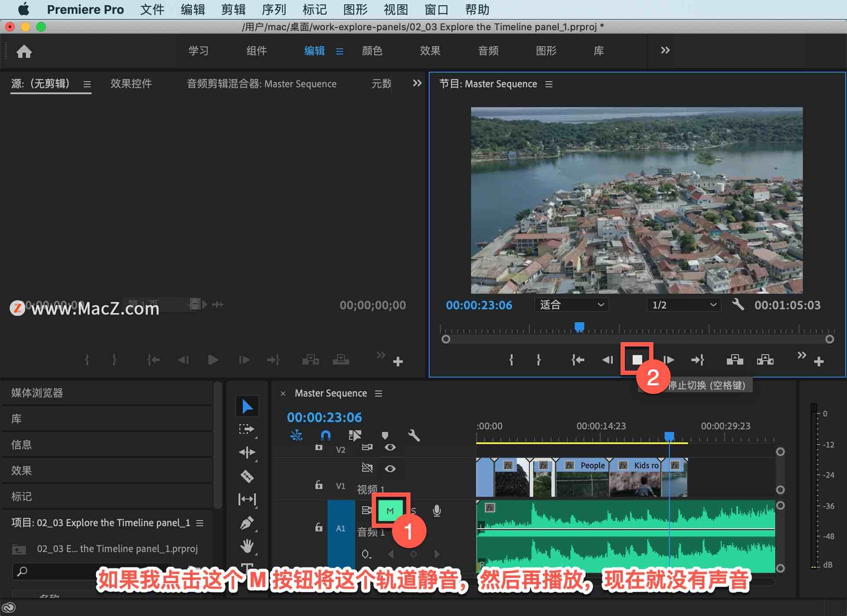Screen dimensions: 847x616
Task: Open 窗口 menu in menu bar
Action: pyautogui.click(x=436, y=9)
